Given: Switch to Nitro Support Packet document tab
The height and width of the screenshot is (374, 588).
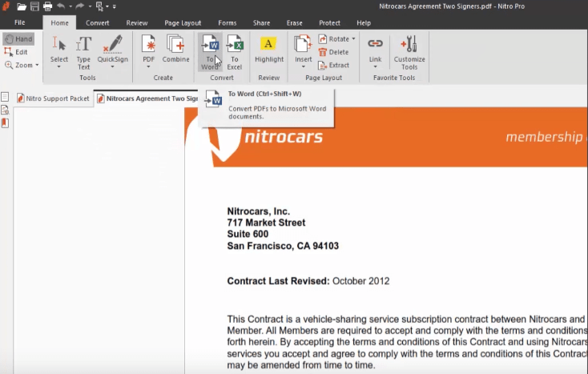Looking at the screenshot, I should 53,99.
